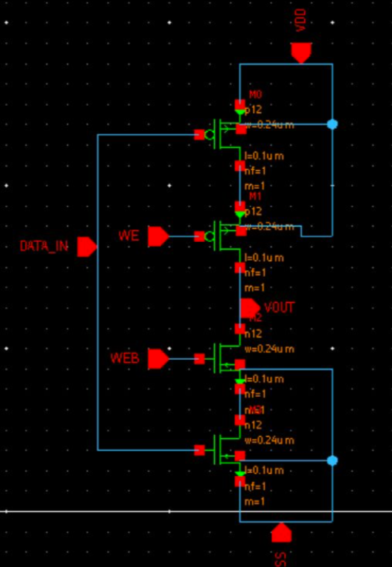
Task: Click the source terminal of M0 near VDD
Action: pos(240,104)
